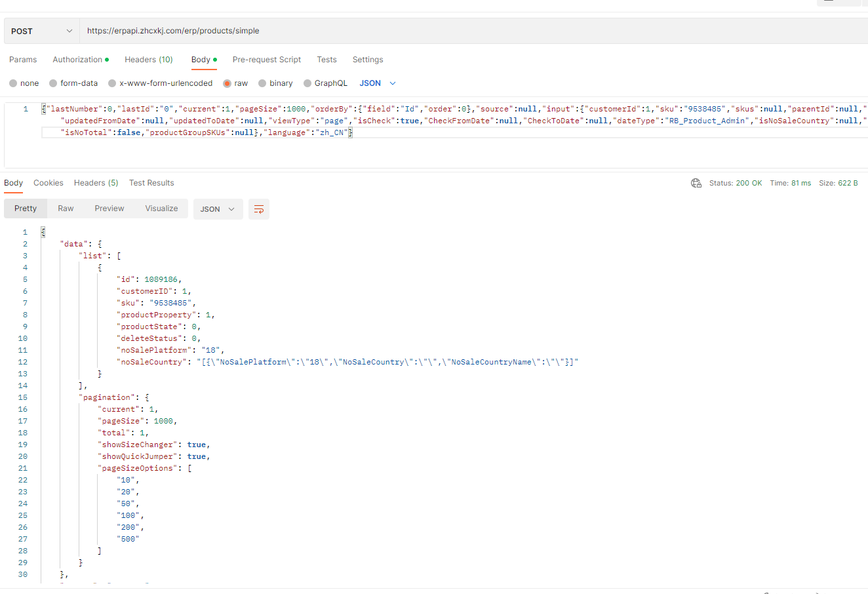The height and width of the screenshot is (594, 868).
Task: Click the "showQuickJumper": true line
Action: 154,456
